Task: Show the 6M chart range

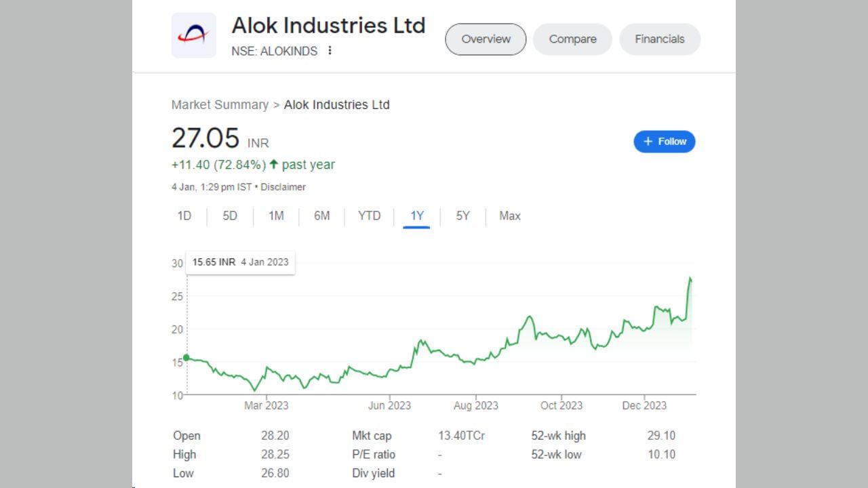Action: click(321, 216)
